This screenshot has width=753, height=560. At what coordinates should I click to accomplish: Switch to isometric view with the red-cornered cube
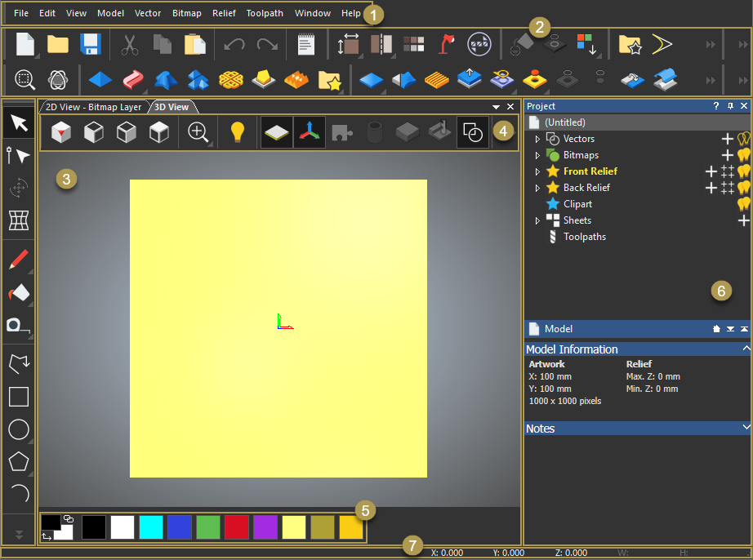click(x=61, y=132)
